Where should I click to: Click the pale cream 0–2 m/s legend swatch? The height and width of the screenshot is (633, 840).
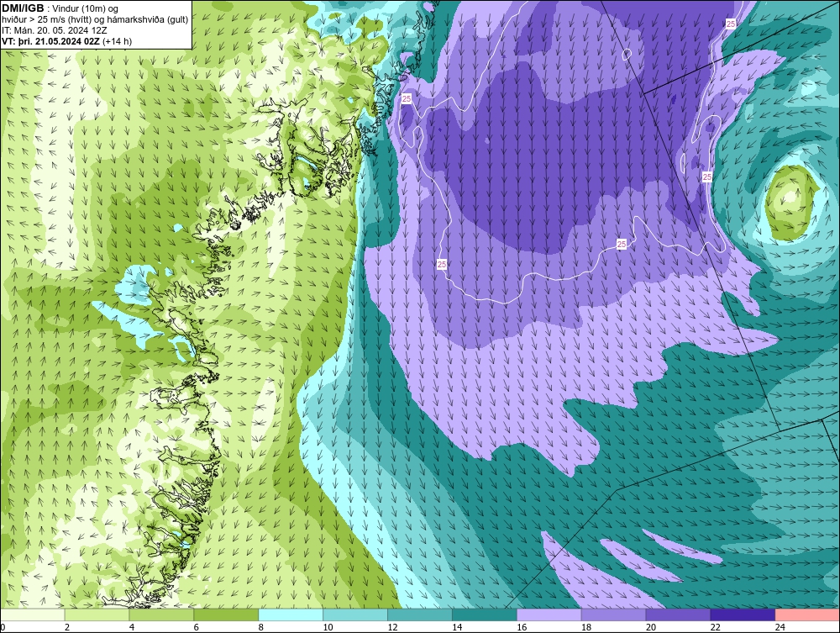tap(33, 615)
